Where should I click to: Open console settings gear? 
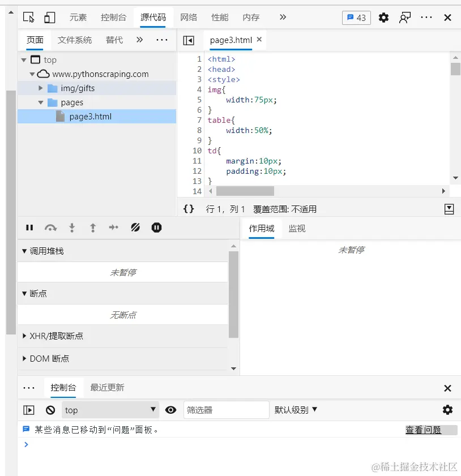447,410
